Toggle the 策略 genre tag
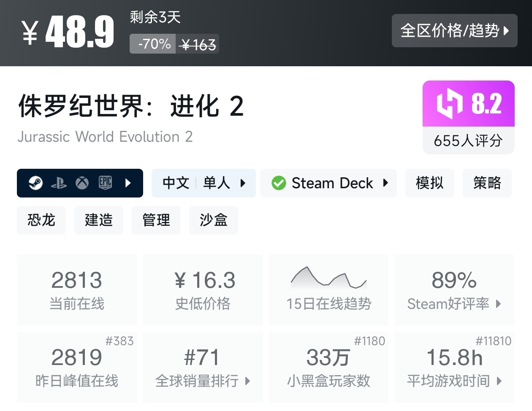This screenshot has width=532, height=411. click(487, 183)
